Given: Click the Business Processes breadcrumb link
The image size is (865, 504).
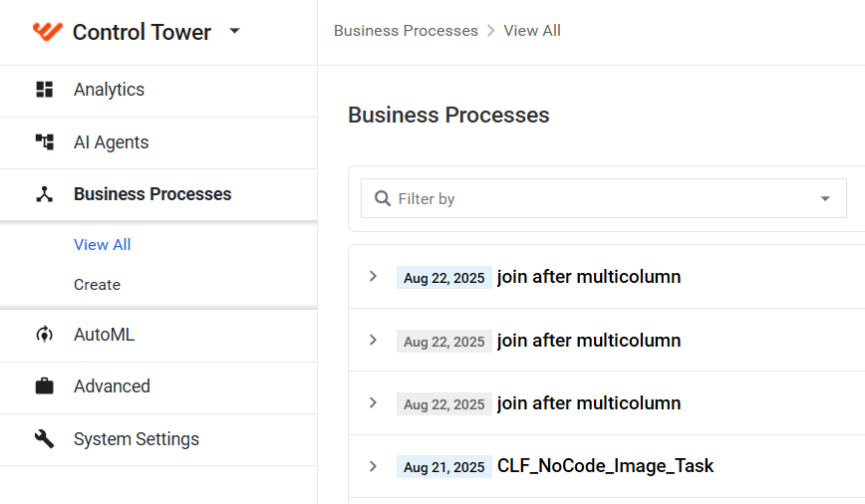Looking at the screenshot, I should click(406, 31).
